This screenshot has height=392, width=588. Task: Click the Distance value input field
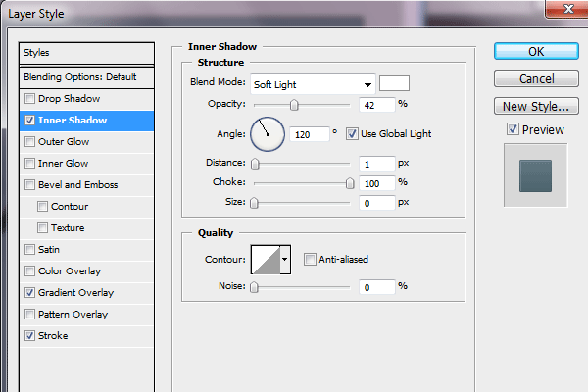point(376,163)
